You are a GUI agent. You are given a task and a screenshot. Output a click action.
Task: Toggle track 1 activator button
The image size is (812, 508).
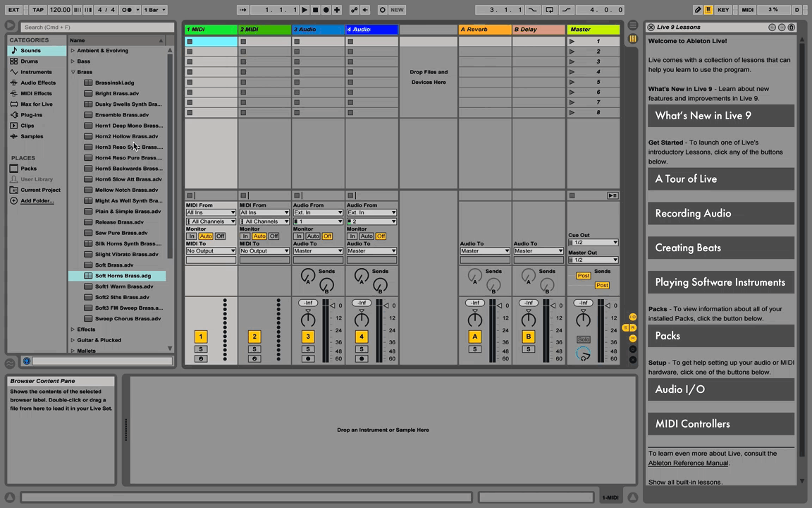(x=201, y=337)
